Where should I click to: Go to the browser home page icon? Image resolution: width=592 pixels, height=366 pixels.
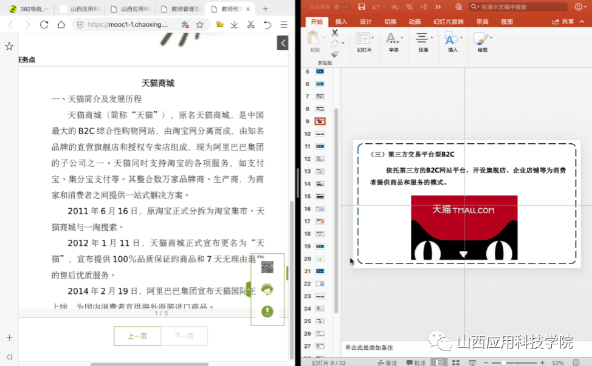pyautogui.click(x=61, y=25)
